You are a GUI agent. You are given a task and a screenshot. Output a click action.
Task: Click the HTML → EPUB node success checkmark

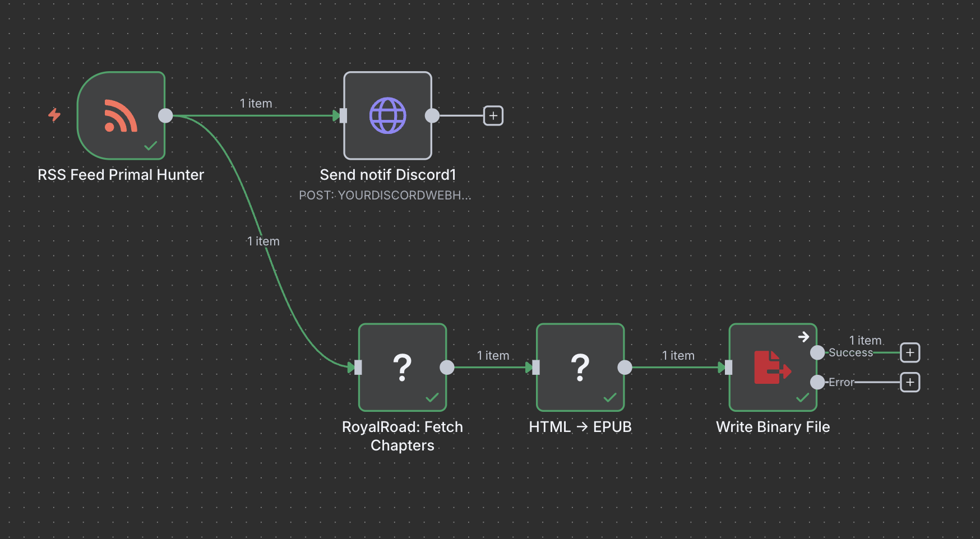[610, 397]
